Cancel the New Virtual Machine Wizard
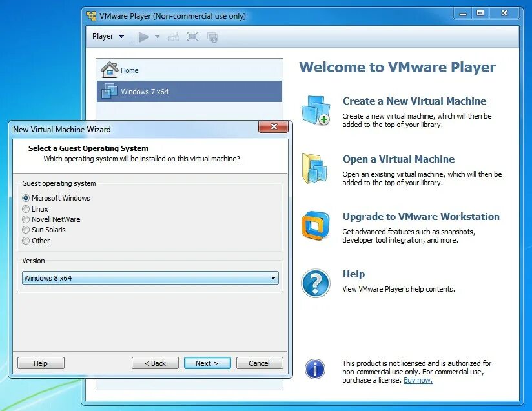 coord(260,363)
